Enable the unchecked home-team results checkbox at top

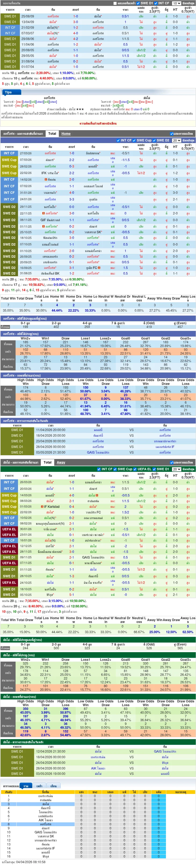(x=115, y=3)
